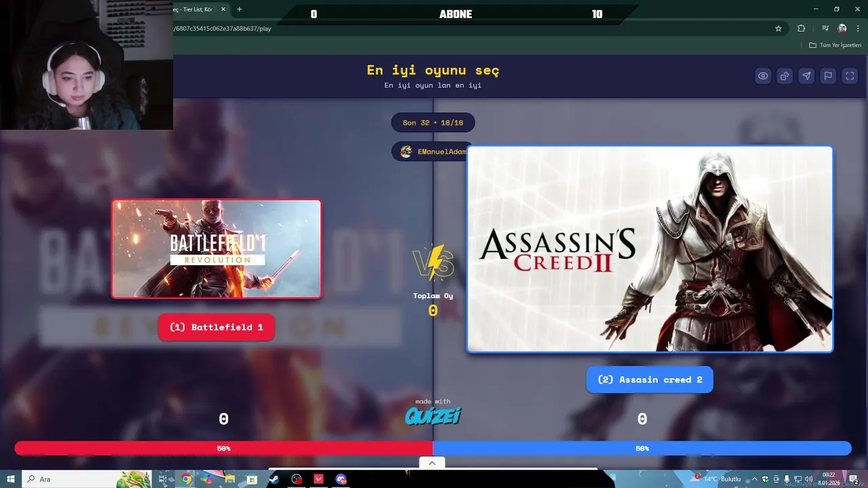Open OBS Studio from the taskbar

[x=296, y=479]
